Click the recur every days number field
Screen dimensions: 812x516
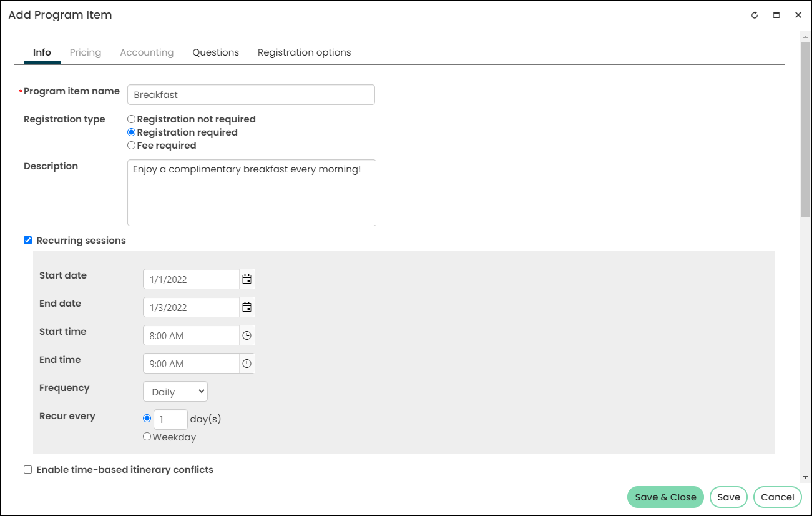pyautogui.click(x=170, y=419)
